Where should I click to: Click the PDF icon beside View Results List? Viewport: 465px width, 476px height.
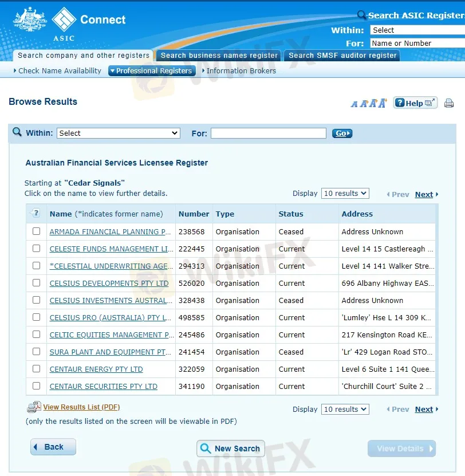(34, 407)
